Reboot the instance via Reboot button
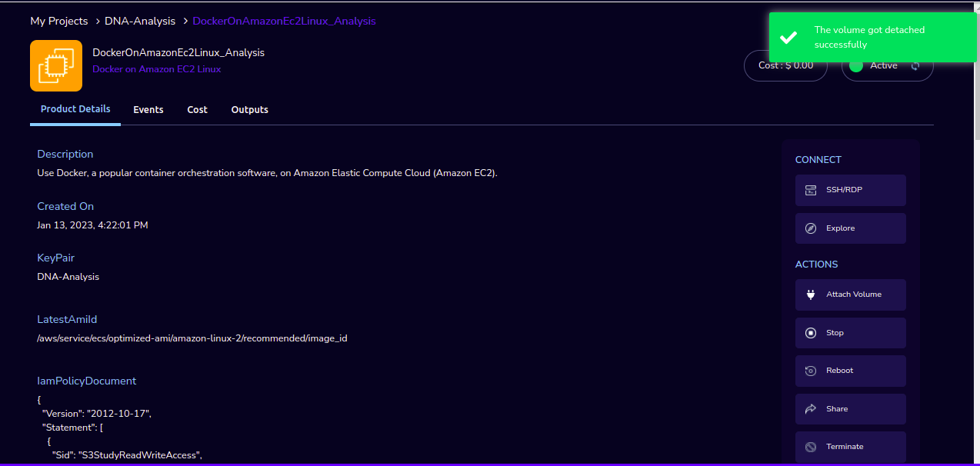Screen dimensions: 980x466 851,371
